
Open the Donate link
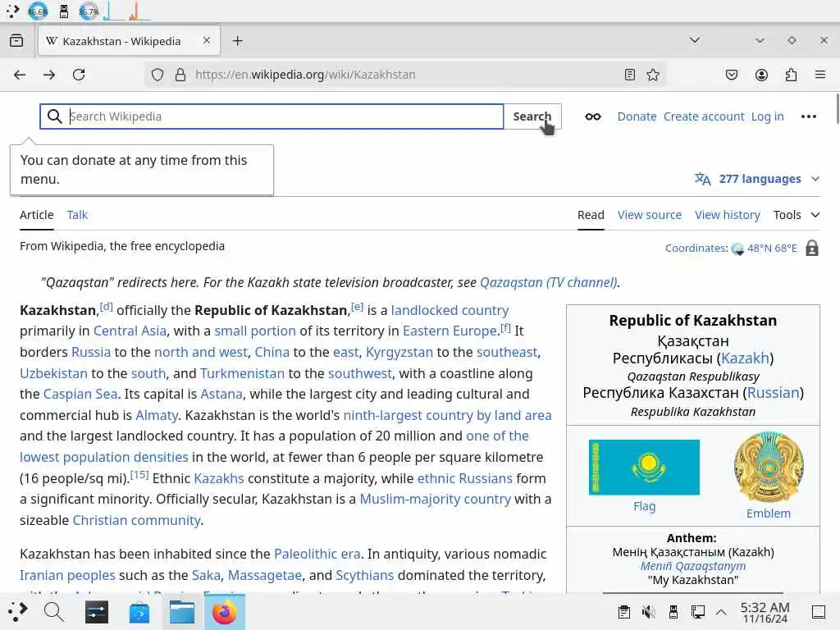(x=637, y=116)
